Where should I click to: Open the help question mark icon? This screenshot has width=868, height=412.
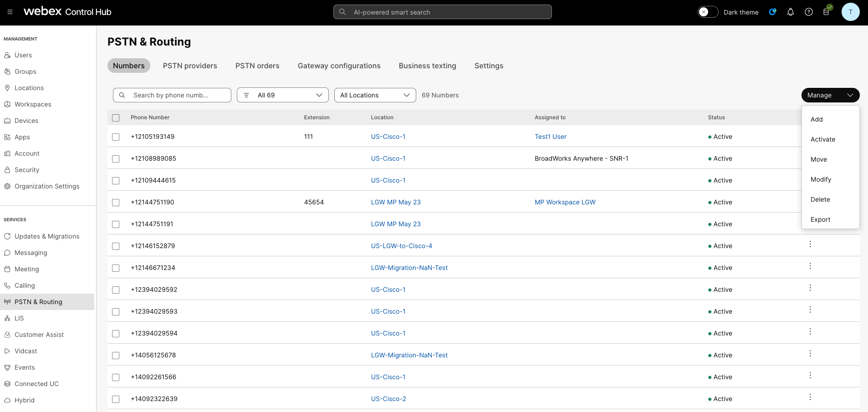coord(809,12)
